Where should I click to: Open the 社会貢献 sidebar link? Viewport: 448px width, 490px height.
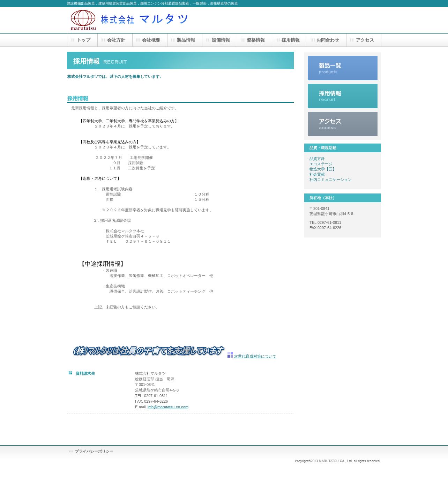point(317,174)
